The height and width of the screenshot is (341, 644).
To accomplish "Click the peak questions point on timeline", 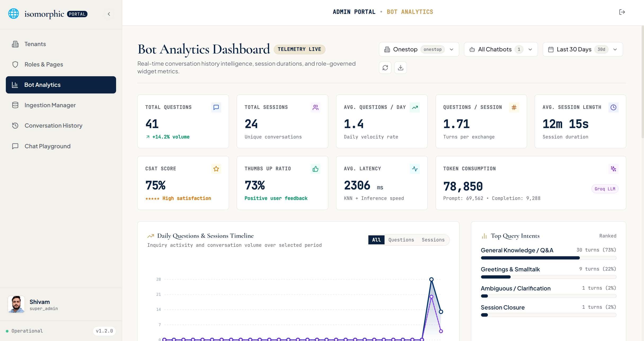I will [x=431, y=279].
